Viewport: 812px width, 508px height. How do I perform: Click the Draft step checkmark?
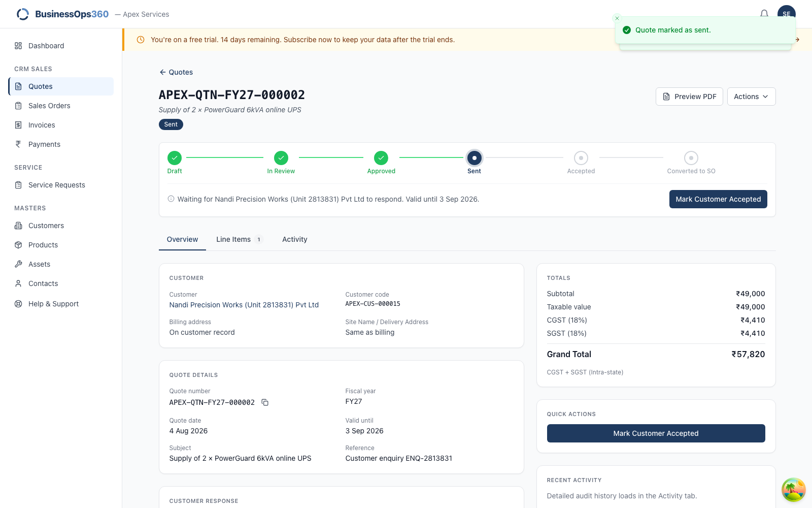175,158
